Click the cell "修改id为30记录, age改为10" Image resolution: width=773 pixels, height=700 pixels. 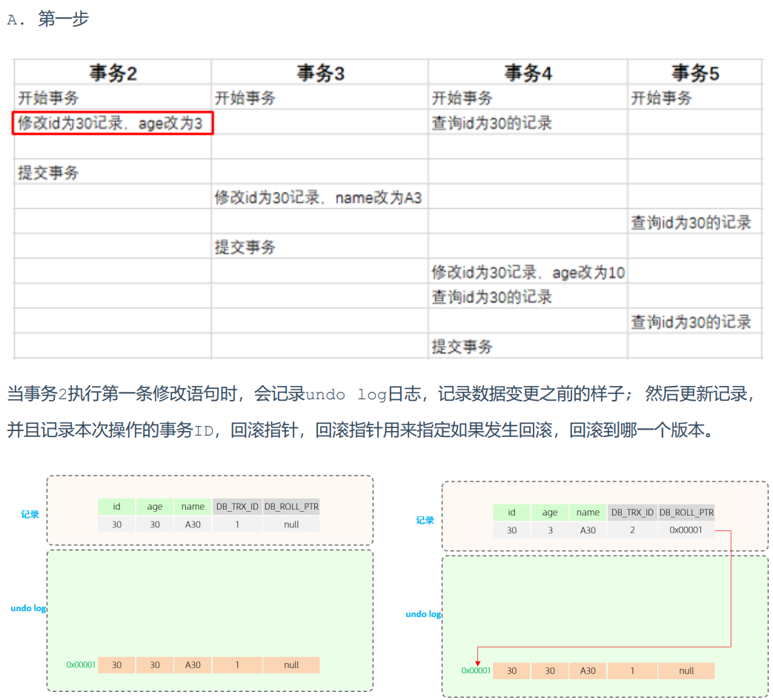[x=528, y=272]
